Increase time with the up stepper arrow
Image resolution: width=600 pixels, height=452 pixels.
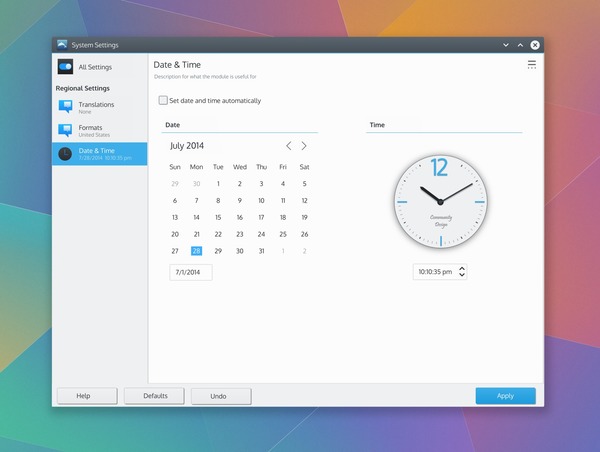point(462,268)
